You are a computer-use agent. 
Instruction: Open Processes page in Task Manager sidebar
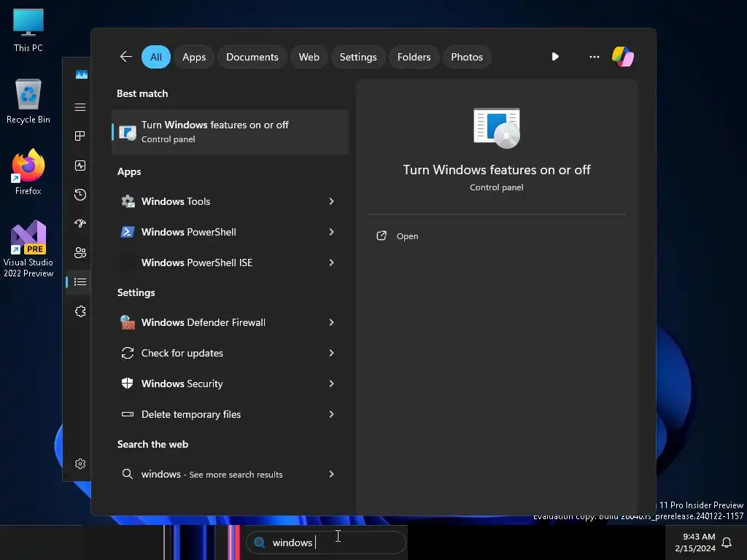pos(80,136)
